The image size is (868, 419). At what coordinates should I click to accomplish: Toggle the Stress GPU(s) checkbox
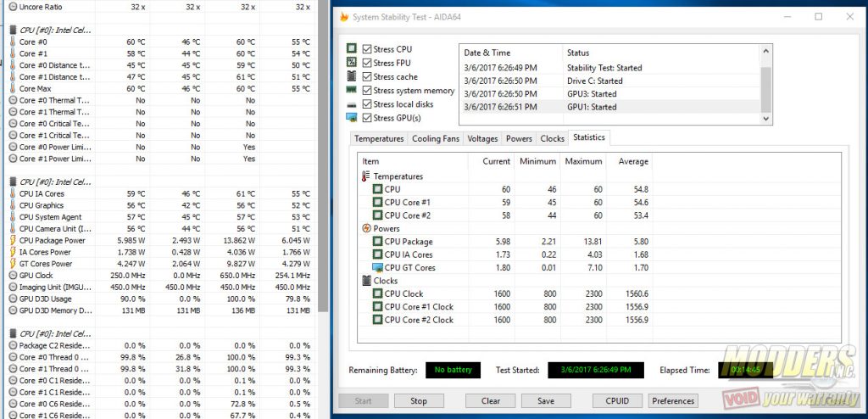(x=366, y=118)
